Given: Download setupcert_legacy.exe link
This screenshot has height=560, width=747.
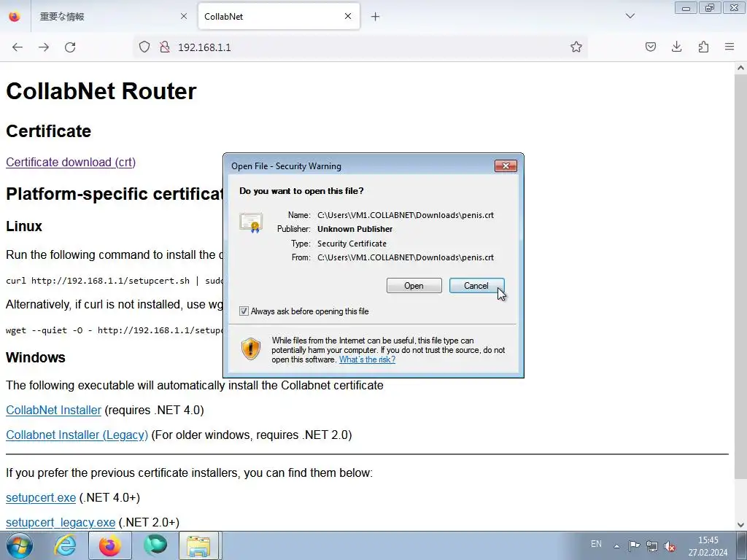Looking at the screenshot, I should click(61, 522).
